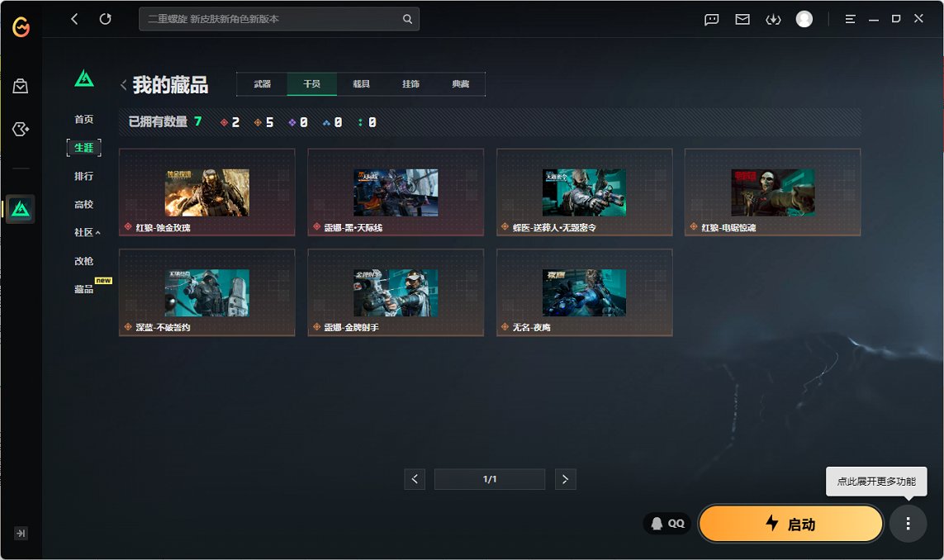Click the user profile avatar

[x=804, y=19]
